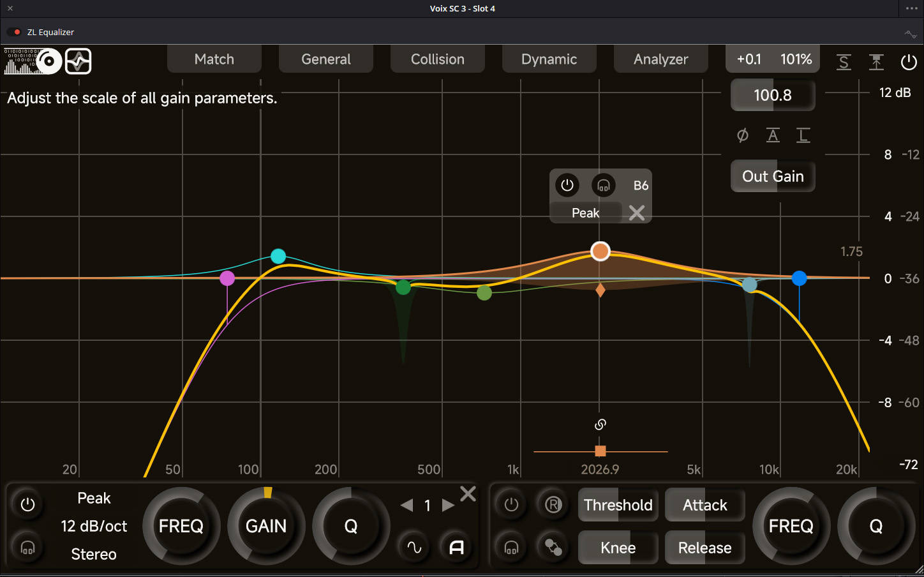924x577 pixels.
Task: Click the chain link icon above the frequency slider
Action: pos(600,424)
